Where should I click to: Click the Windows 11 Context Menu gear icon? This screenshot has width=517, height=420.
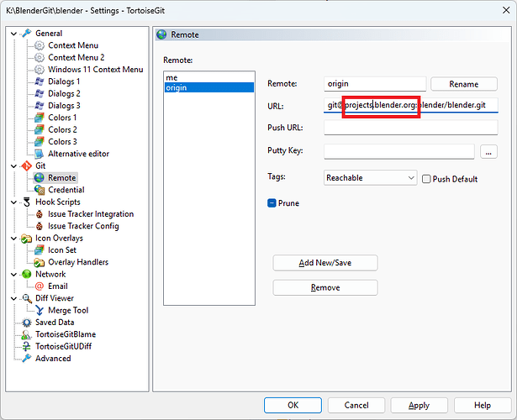coord(40,70)
